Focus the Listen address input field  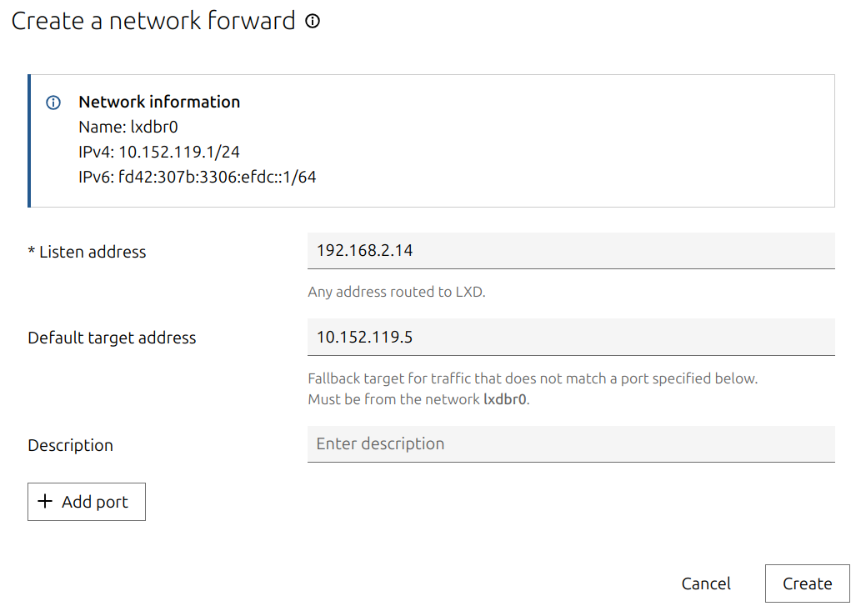[x=570, y=250]
